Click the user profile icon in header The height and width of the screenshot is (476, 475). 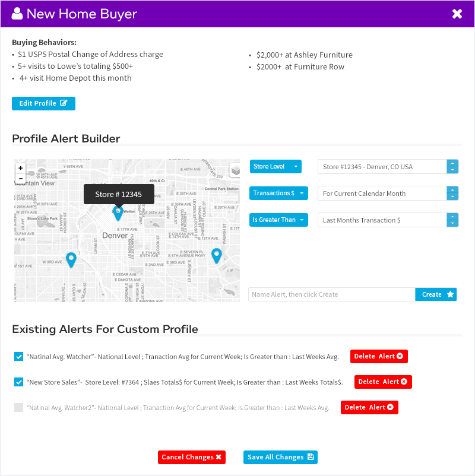click(17, 14)
